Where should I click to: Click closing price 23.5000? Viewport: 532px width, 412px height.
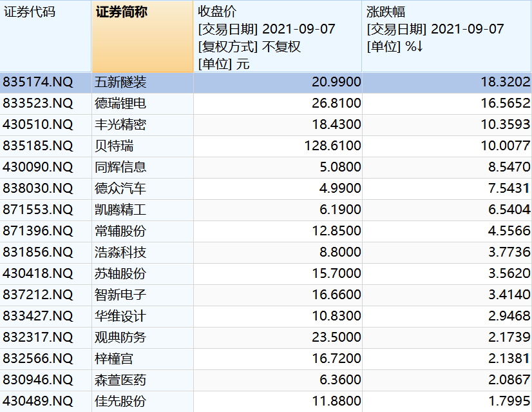336,337
